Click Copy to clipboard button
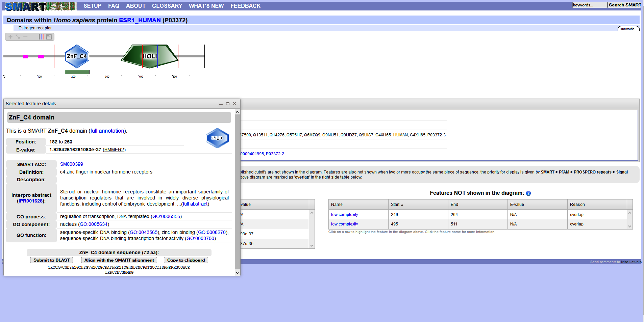Screen dimensions: 644x322 [x=186, y=260]
